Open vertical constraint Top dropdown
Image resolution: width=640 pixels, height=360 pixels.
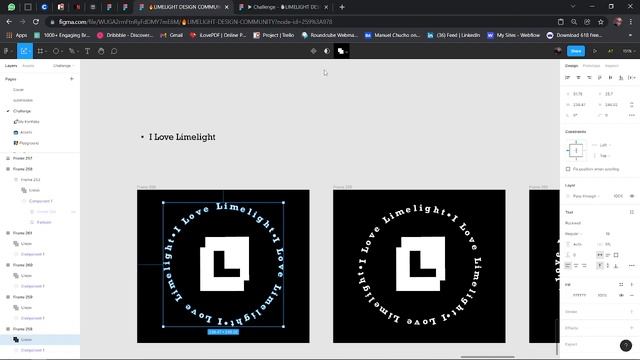click(604, 156)
